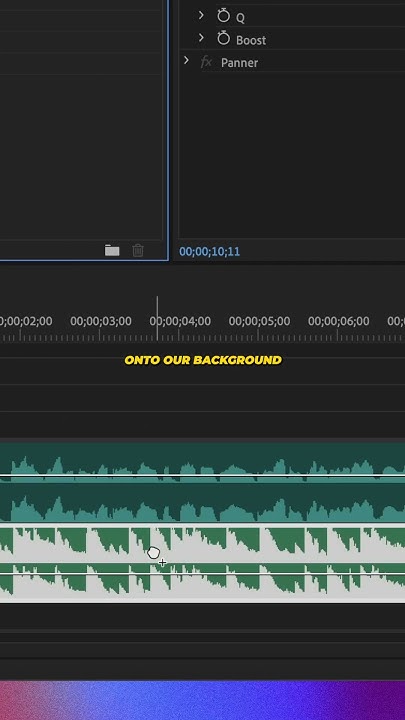
Task: Select the Panner effect label
Action: coord(239,63)
